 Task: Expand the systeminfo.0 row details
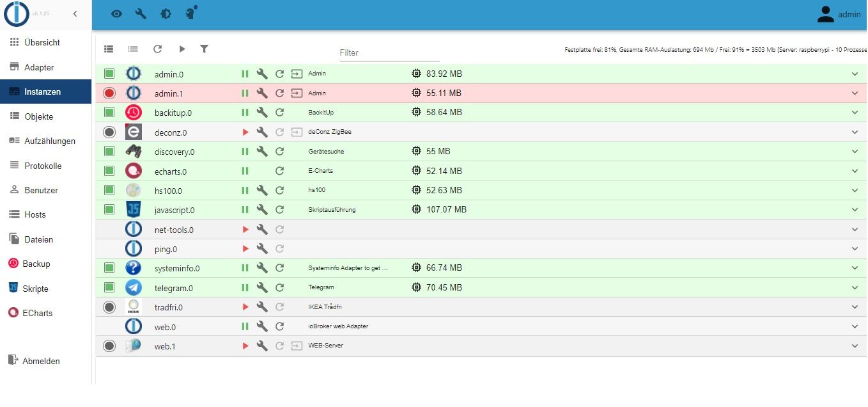[x=855, y=268]
